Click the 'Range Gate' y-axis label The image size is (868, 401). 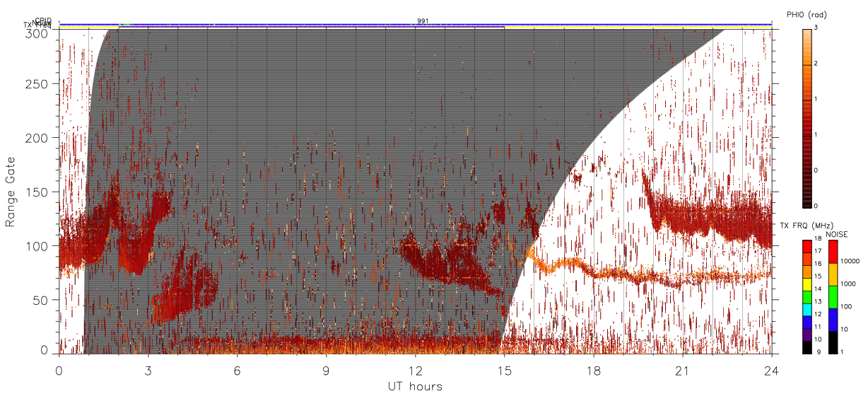[x=11, y=192]
